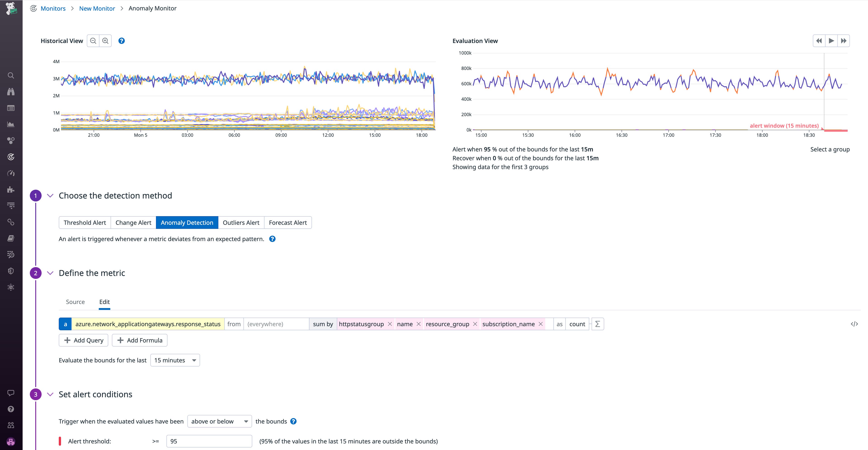Select the Monitors bullseye sidebar icon
868x450 pixels.
[11, 156]
